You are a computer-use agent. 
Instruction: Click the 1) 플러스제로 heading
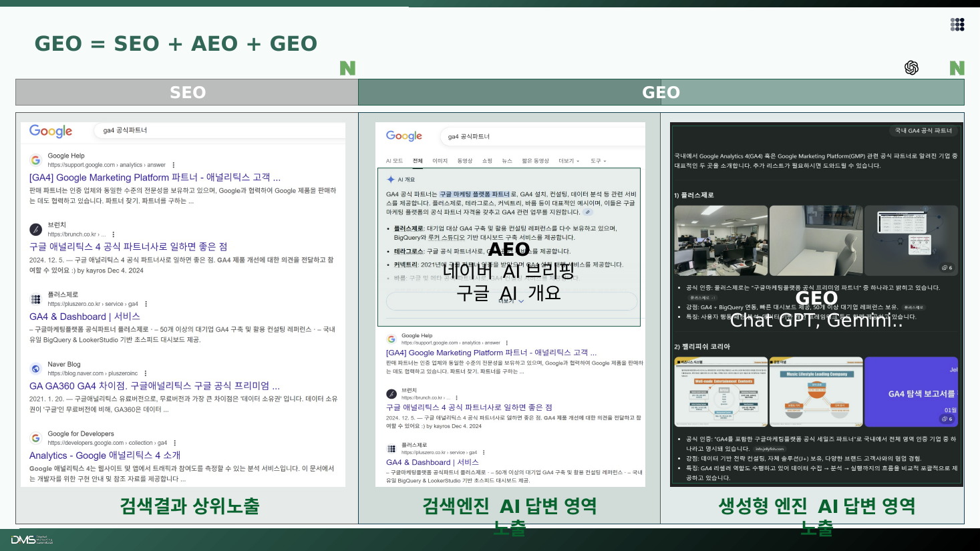(x=694, y=196)
